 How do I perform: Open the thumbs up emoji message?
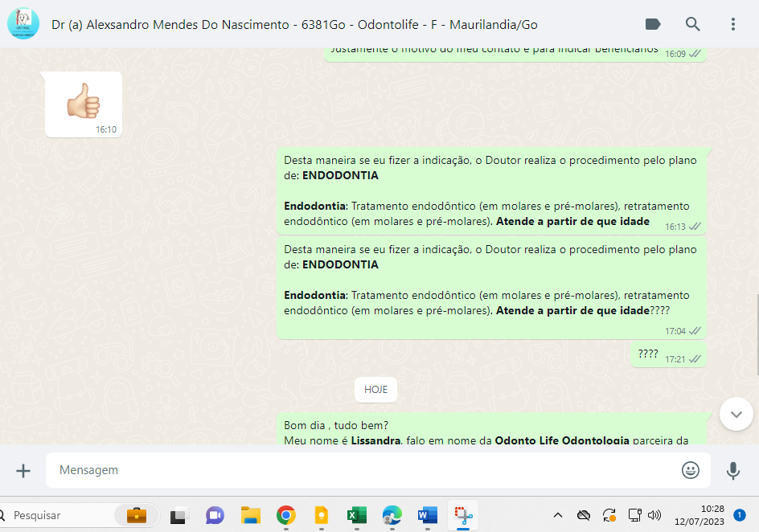click(x=84, y=104)
